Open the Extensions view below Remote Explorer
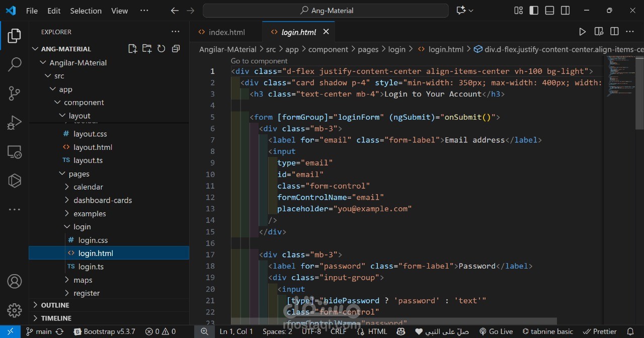 click(x=15, y=180)
